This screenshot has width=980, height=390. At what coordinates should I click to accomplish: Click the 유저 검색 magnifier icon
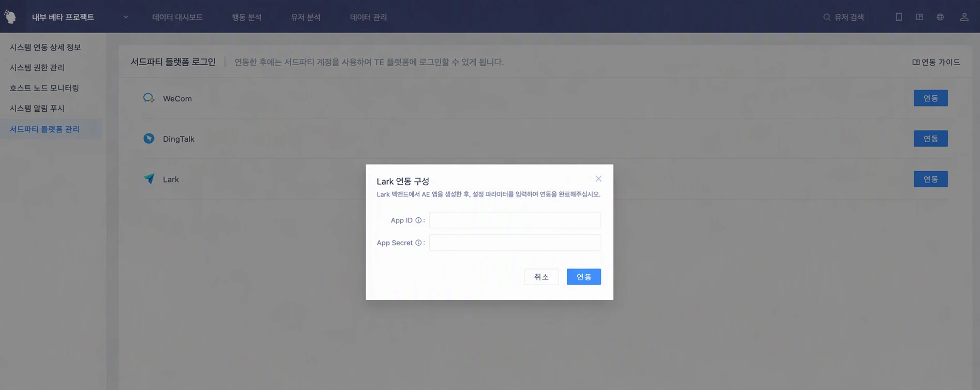827,17
